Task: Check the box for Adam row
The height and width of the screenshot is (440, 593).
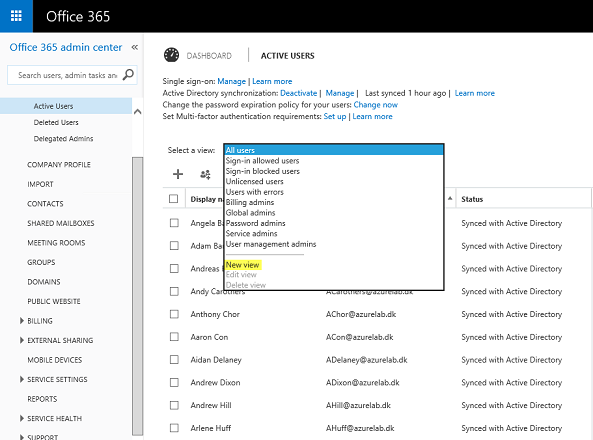Action: point(174,246)
